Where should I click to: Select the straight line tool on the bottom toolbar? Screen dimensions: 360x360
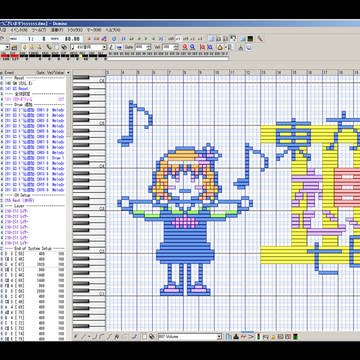82,337
